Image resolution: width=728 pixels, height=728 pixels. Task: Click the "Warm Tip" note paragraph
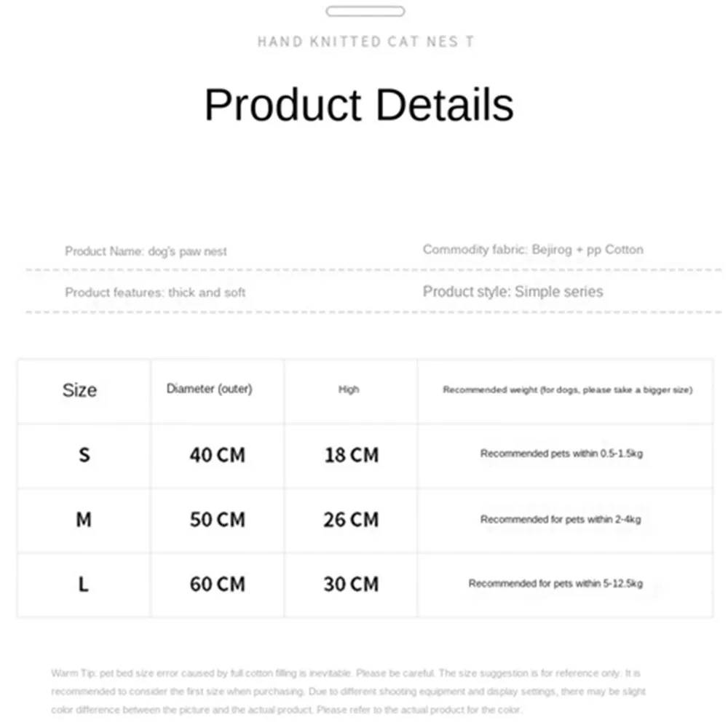pos(348,692)
